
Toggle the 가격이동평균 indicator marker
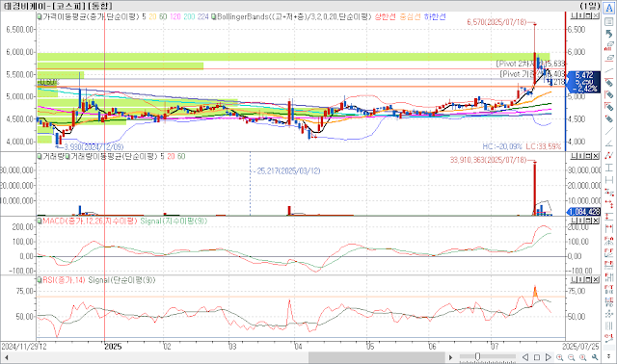pyautogui.click(x=40, y=16)
